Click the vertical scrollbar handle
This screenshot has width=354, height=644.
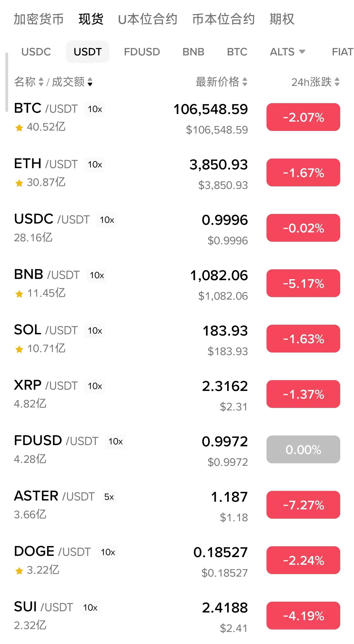click(x=7, y=82)
